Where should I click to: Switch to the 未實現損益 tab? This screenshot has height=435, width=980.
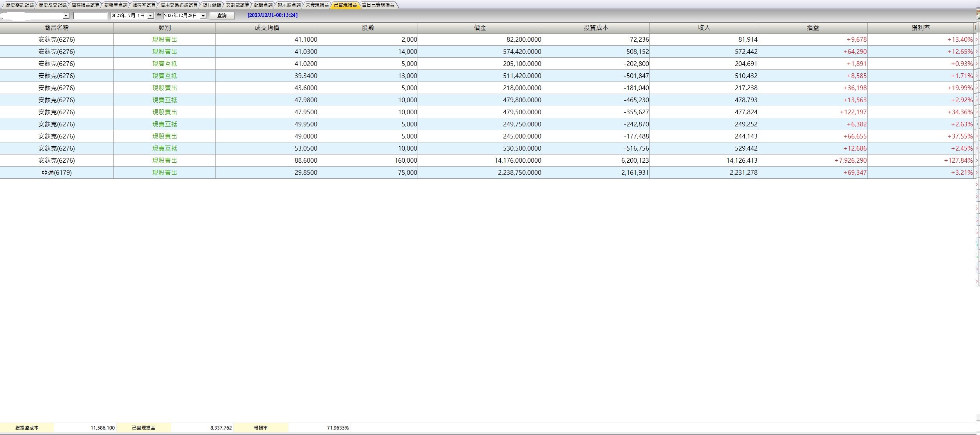coord(317,5)
